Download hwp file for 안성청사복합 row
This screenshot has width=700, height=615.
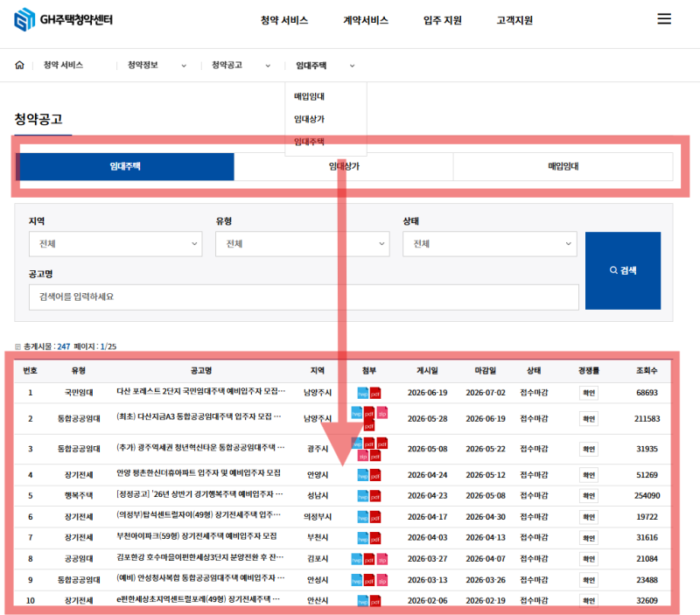357,580
